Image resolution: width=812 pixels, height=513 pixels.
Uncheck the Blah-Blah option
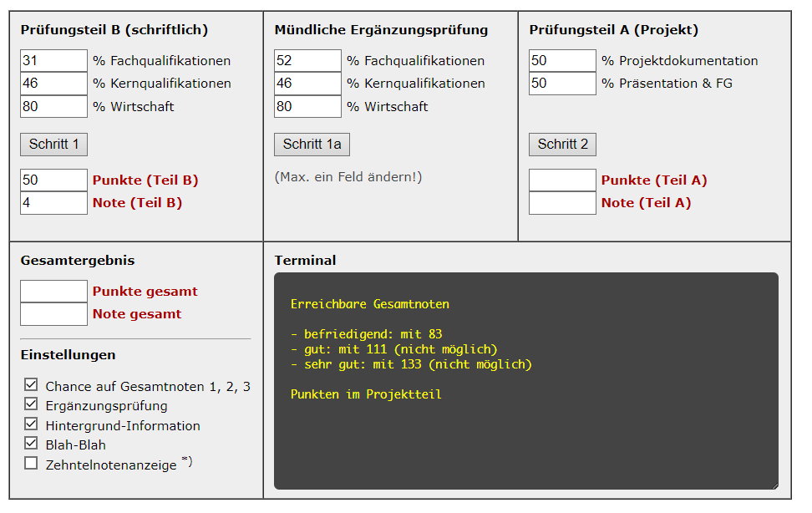pos(31,444)
